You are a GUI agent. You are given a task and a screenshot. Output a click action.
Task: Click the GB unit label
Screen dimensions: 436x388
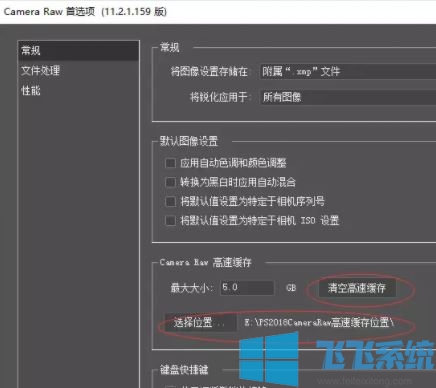(x=291, y=288)
